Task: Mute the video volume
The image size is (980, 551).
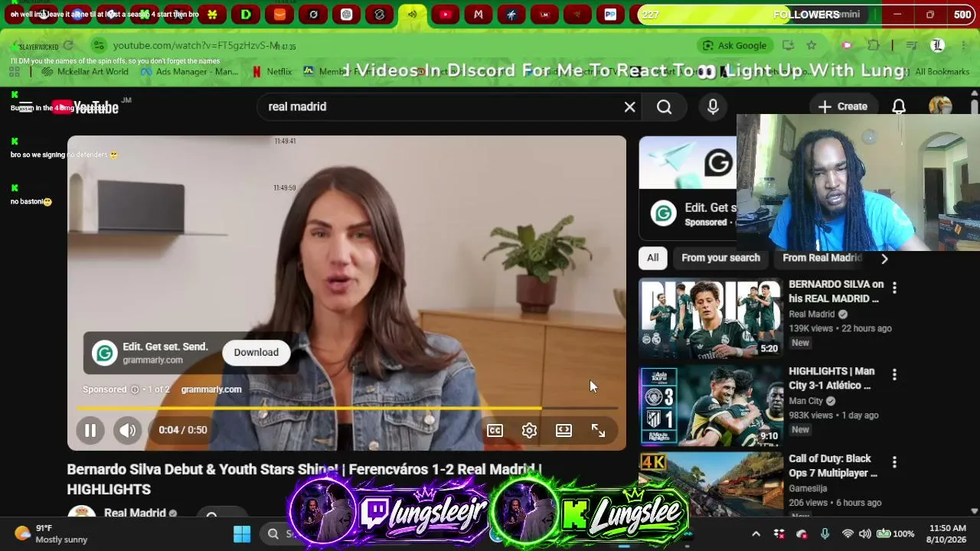Action: click(127, 430)
